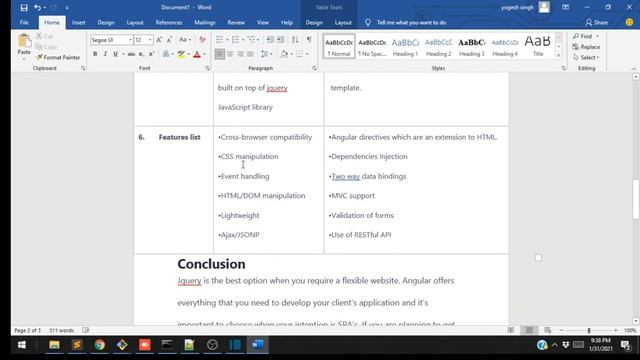This screenshot has height=360, width=640.
Task: Click the 100% zoom level
Action: pos(629,330)
